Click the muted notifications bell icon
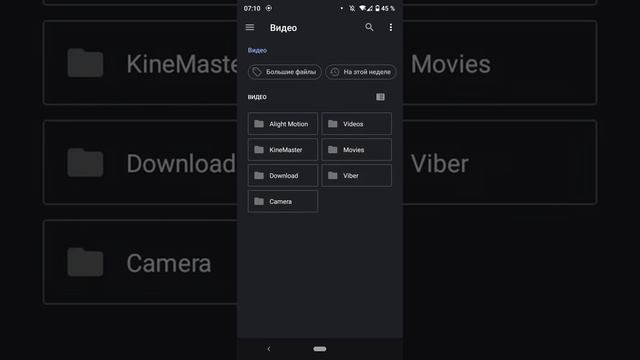The width and height of the screenshot is (640, 360). click(x=352, y=8)
